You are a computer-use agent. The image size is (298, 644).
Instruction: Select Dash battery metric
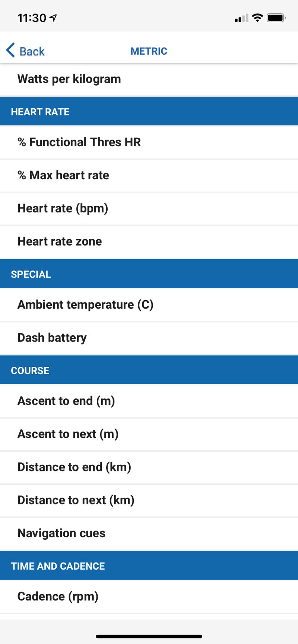52,338
